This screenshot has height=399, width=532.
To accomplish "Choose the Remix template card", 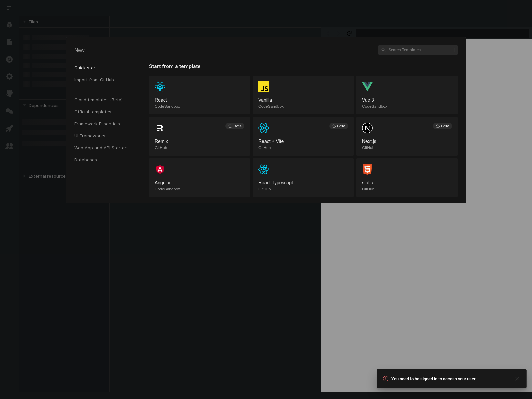I will (199, 136).
